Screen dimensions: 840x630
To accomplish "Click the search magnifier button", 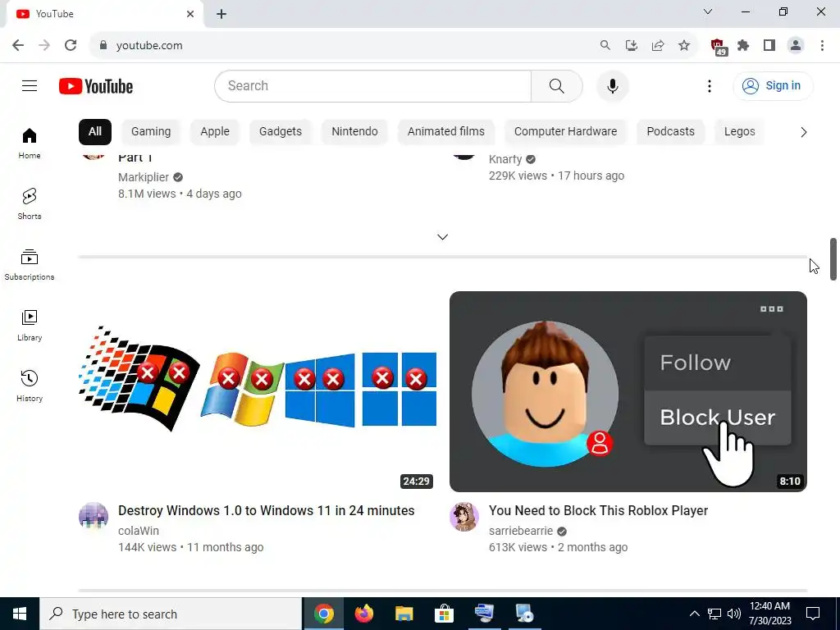I will 557,85.
